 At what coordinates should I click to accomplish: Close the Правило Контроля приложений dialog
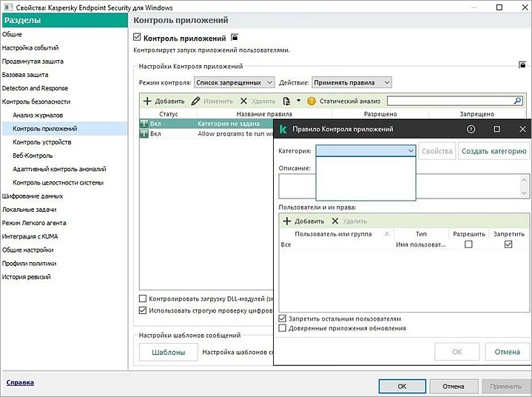click(x=522, y=129)
